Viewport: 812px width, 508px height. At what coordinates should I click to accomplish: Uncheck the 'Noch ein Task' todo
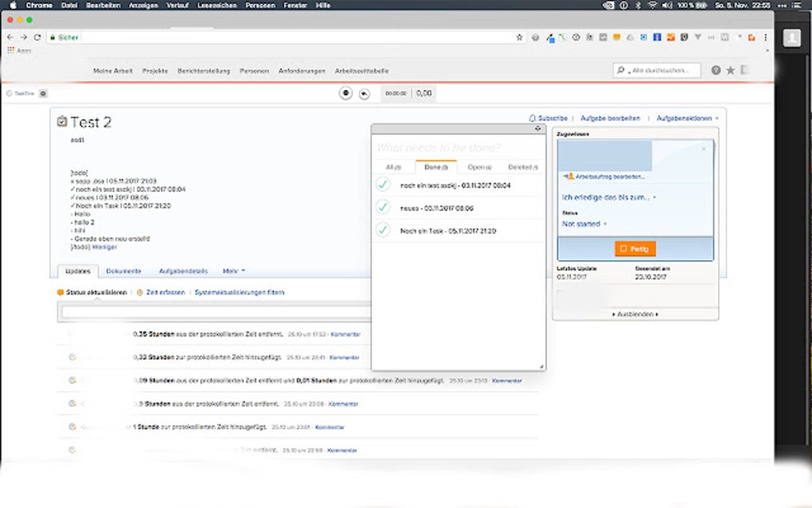click(383, 230)
